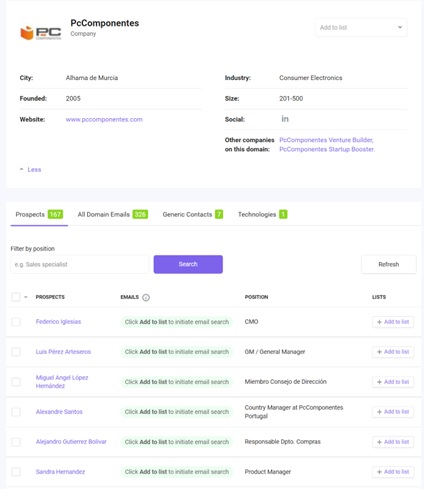The height and width of the screenshot is (489, 424).
Task: Click plus icon in Sandra Hernandez row
Action: 379,472
